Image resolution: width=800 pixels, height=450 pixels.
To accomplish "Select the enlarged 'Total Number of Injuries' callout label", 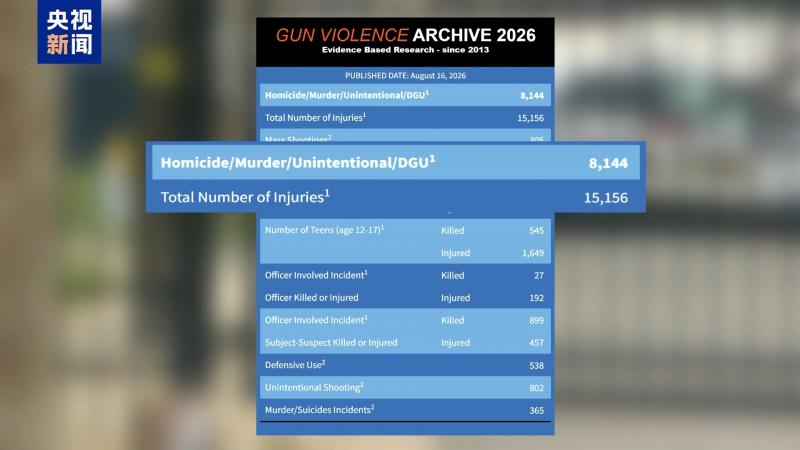I will [x=245, y=197].
